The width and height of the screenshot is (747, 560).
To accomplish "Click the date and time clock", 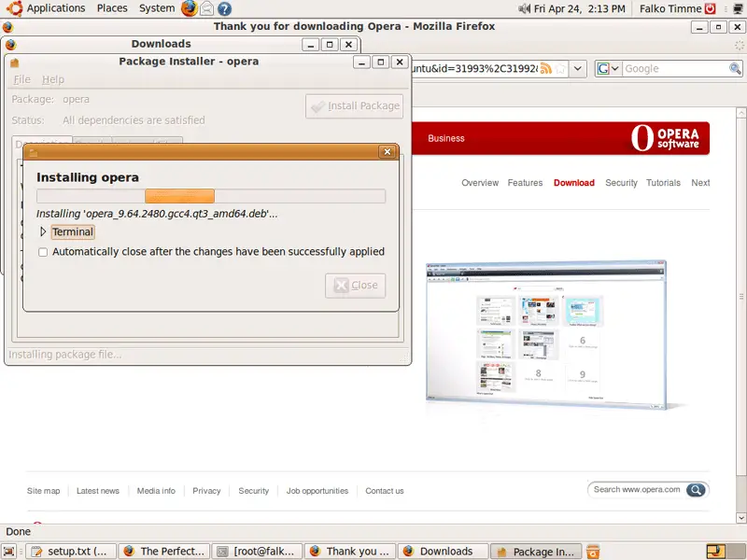I will pos(579,8).
